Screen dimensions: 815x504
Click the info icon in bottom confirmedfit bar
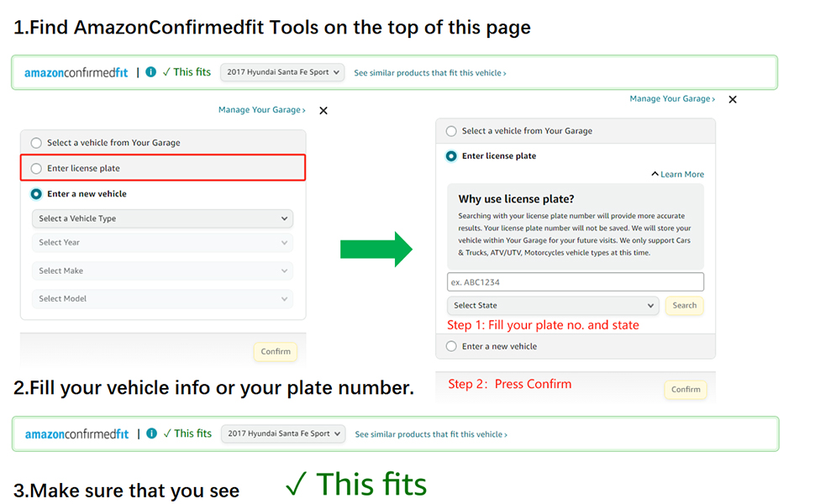coord(152,433)
